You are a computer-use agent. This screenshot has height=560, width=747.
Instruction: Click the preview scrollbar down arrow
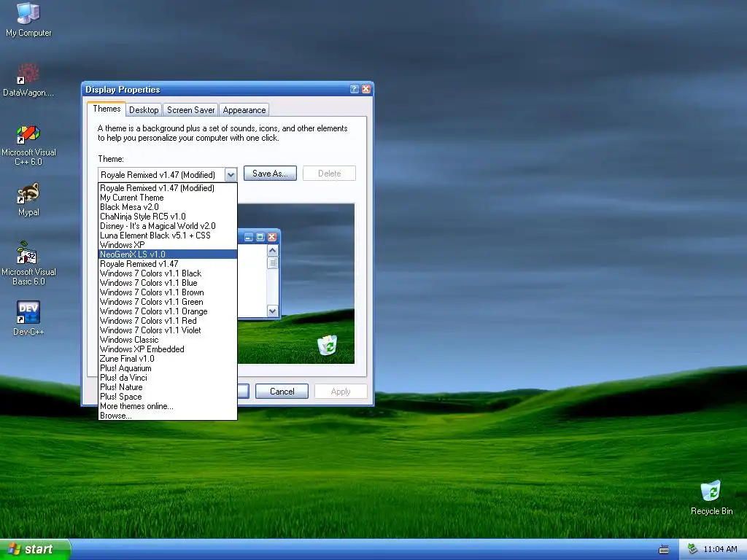click(x=273, y=311)
